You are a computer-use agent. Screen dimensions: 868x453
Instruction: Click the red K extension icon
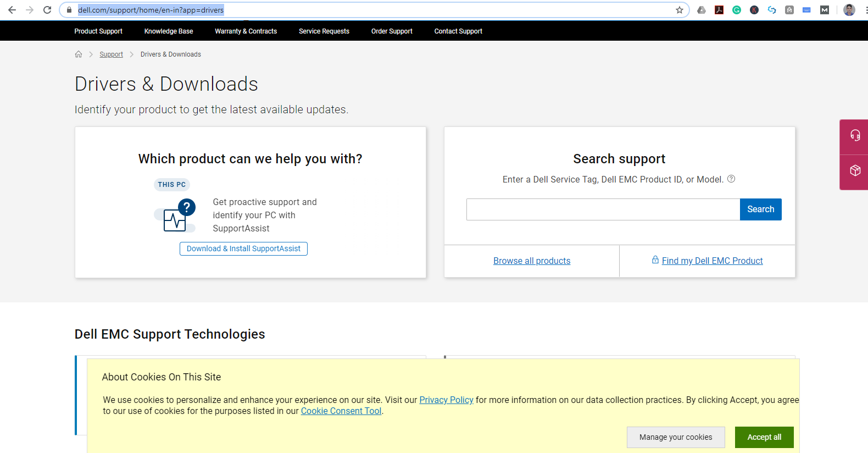click(754, 10)
